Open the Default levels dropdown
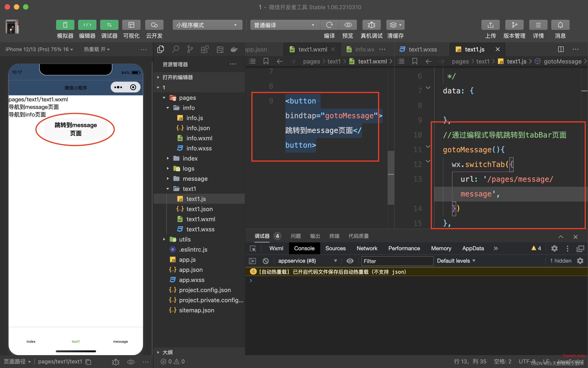 pyautogui.click(x=456, y=261)
